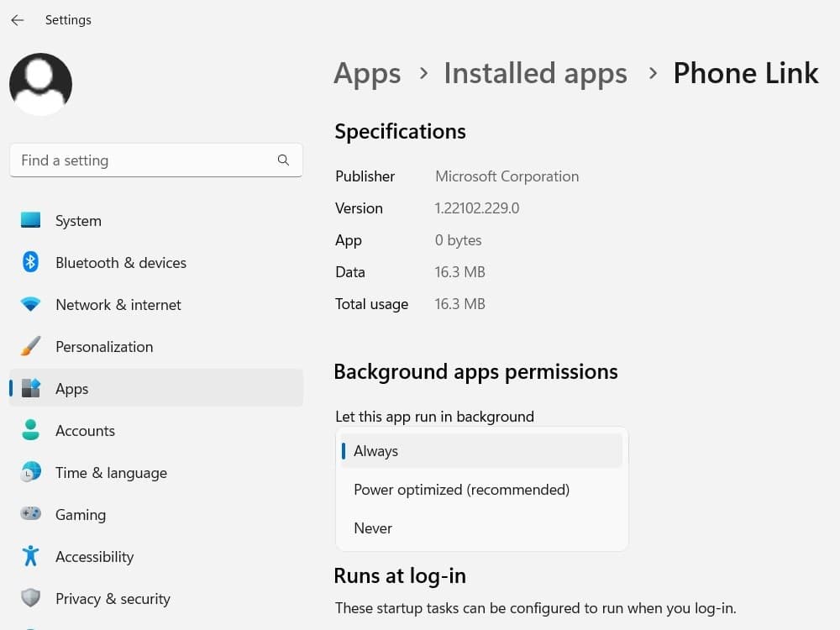Viewport: 840px width, 630px height.
Task: Select Always for background permission
Action: (x=375, y=451)
